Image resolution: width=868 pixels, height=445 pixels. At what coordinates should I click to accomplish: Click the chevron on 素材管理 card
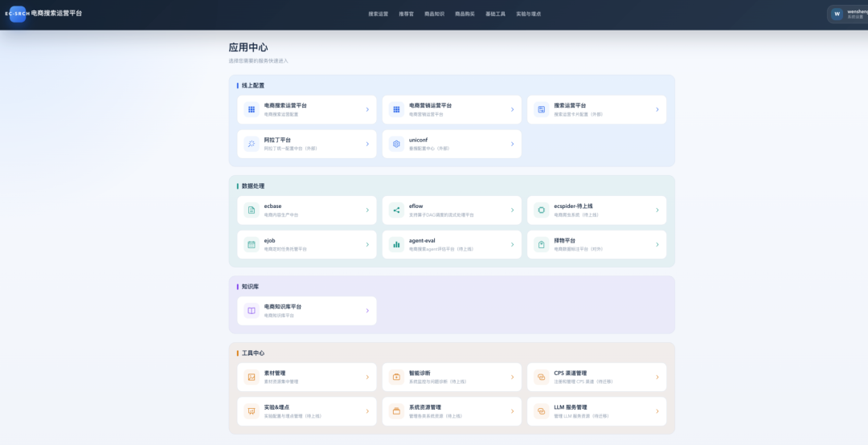[367, 377]
